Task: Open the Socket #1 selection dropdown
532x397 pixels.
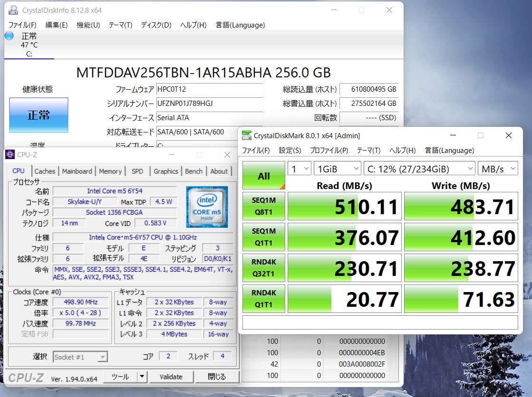Action: [80, 357]
